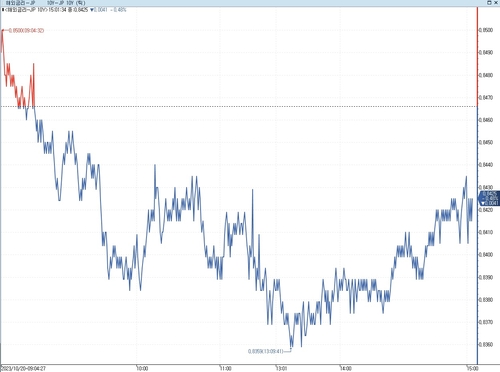
Task: Click the 0.8410 value on the price axis
Action: (486, 232)
